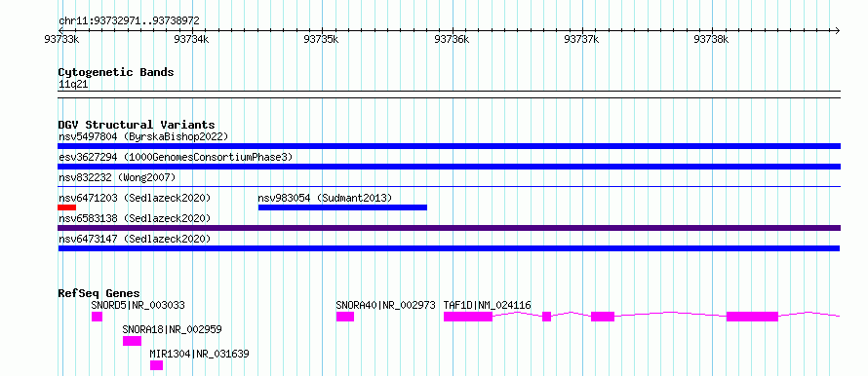Open the esv3627294 (1000GenomesConsortiumPhase3) label

click(x=176, y=157)
